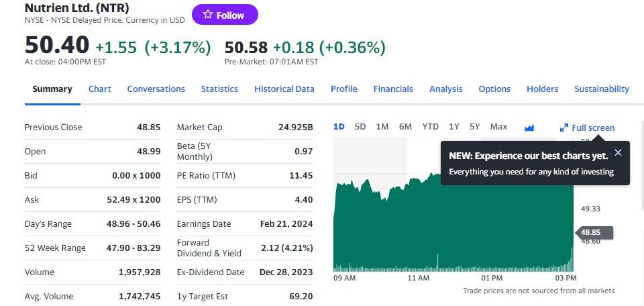Click the Holders tab
This screenshot has height=306, width=644.
[x=542, y=89]
